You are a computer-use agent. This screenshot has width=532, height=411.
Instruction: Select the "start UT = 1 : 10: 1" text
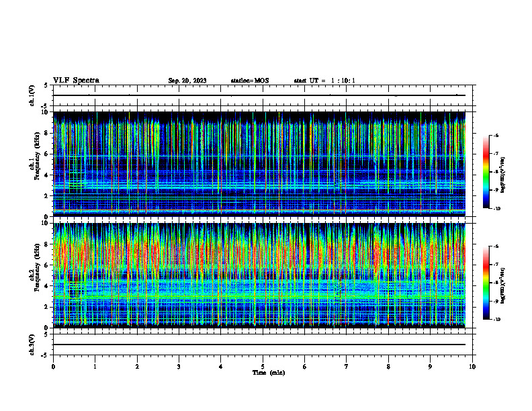coord(324,81)
